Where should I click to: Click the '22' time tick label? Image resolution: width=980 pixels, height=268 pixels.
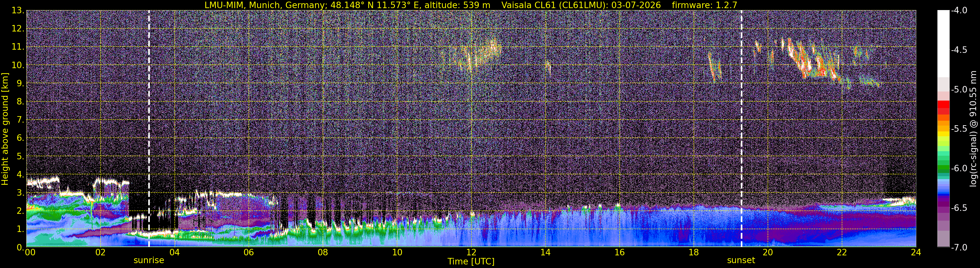tap(842, 252)
